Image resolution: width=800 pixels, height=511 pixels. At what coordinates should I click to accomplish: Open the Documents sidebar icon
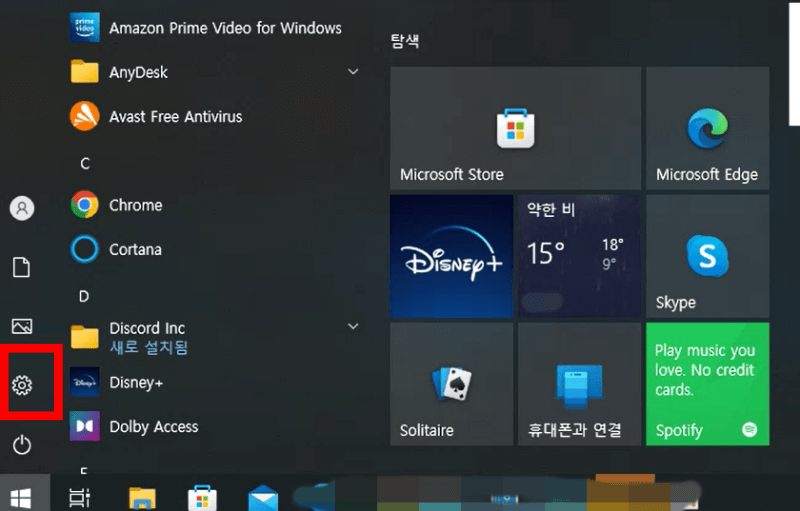21,267
